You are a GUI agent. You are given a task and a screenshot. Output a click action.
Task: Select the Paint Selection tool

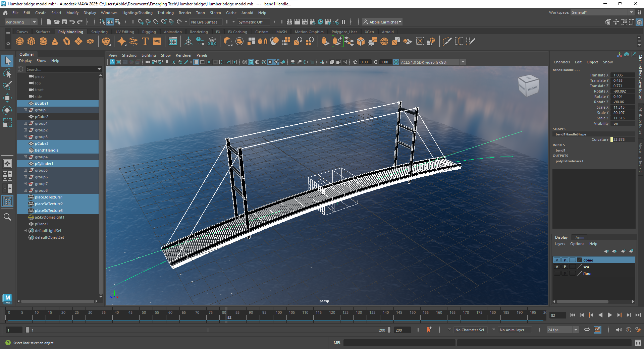[7, 85]
